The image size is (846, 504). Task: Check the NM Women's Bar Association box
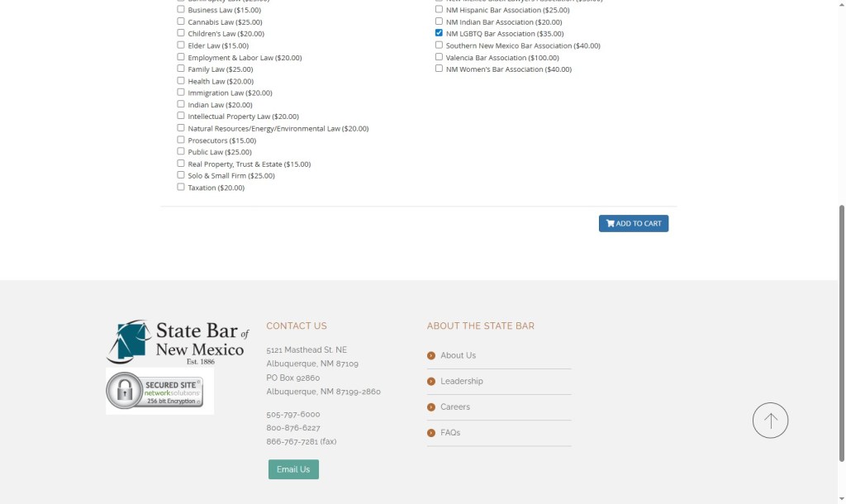pyautogui.click(x=440, y=69)
